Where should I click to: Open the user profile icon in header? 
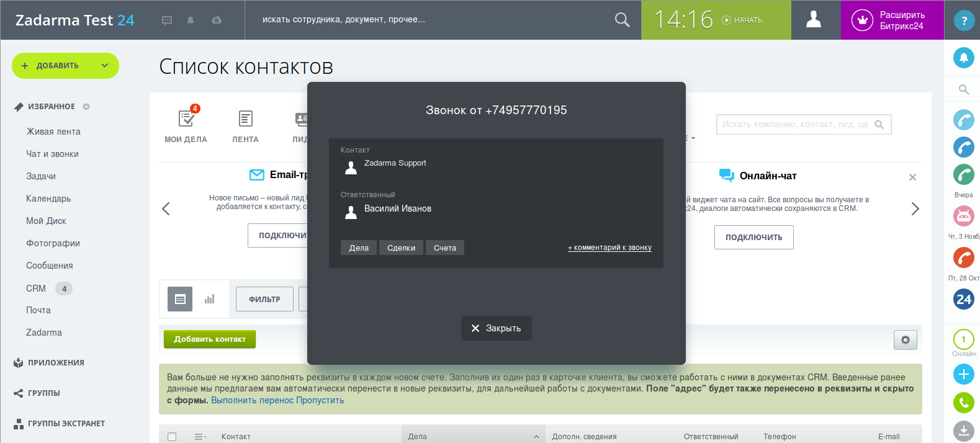[814, 20]
